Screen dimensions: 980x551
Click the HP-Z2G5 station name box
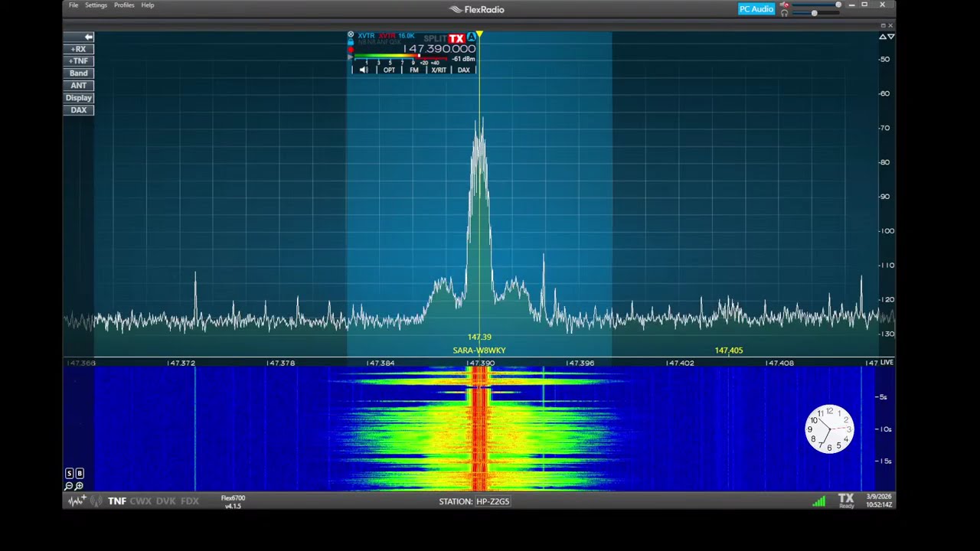click(492, 502)
